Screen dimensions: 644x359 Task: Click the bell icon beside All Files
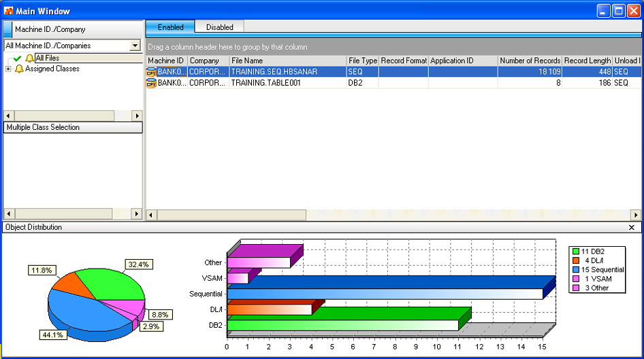[29, 58]
